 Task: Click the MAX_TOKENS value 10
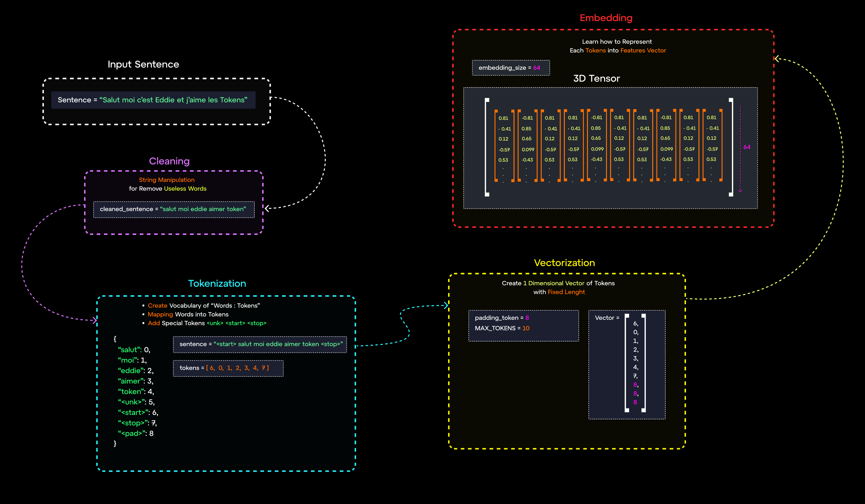[x=526, y=328]
